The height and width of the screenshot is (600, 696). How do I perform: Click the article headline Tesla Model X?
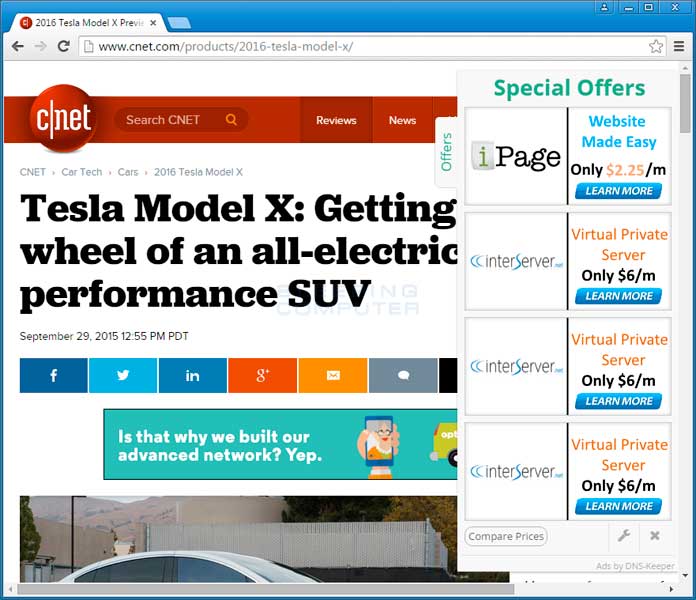[x=238, y=251]
